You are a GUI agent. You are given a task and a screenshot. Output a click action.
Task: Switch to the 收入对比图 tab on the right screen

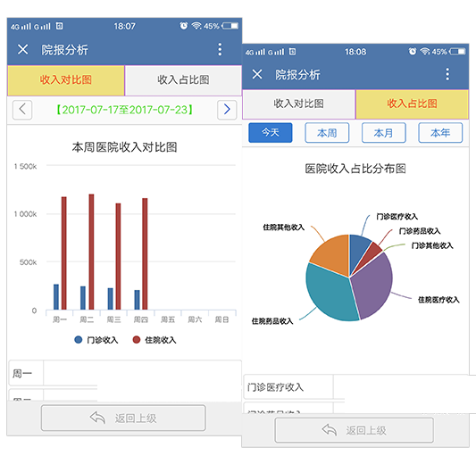[x=298, y=104]
